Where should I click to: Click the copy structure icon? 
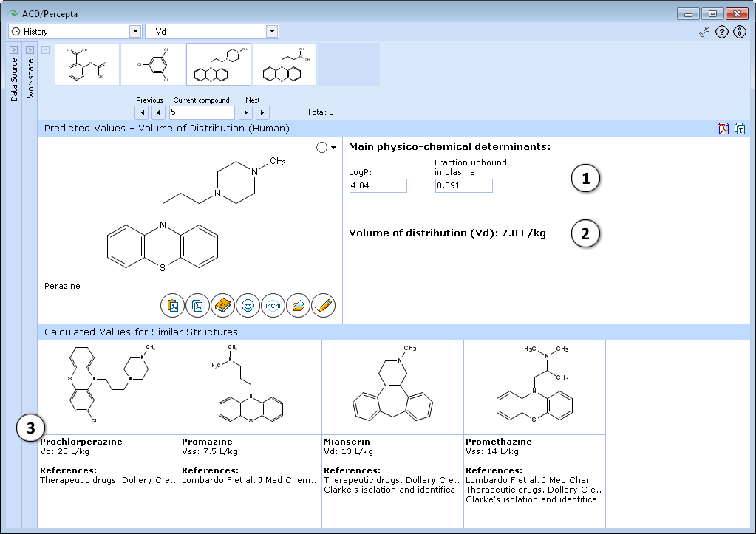197,306
